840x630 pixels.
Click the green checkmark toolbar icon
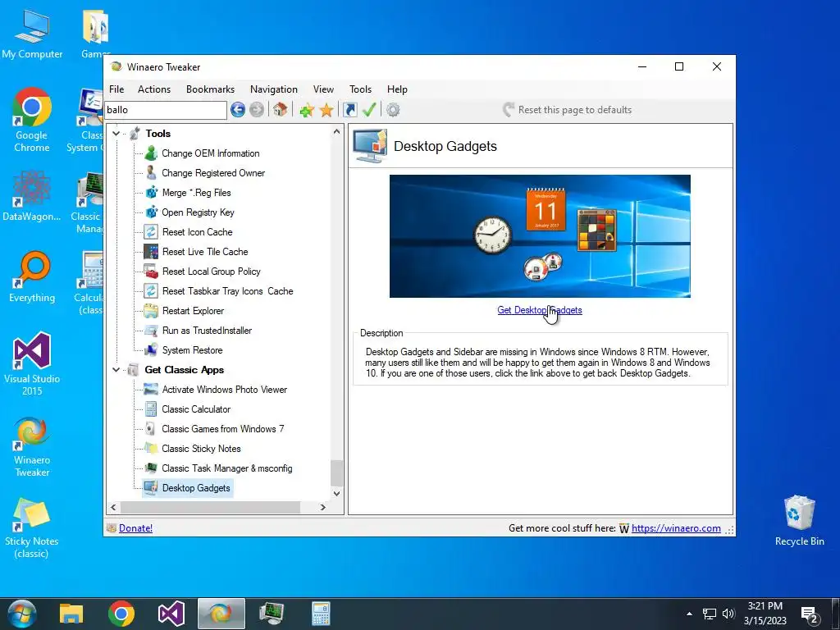[369, 110]
